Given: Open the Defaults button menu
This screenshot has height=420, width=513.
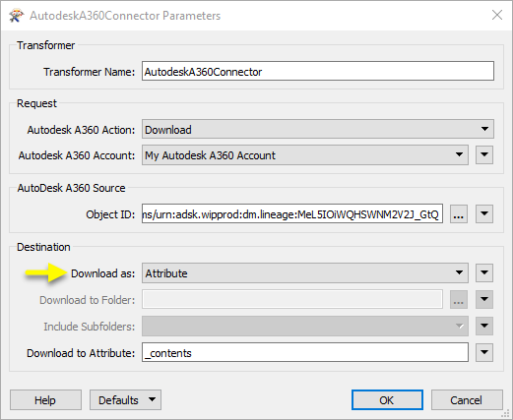Looking at the screenshot, I should [125, 400].
